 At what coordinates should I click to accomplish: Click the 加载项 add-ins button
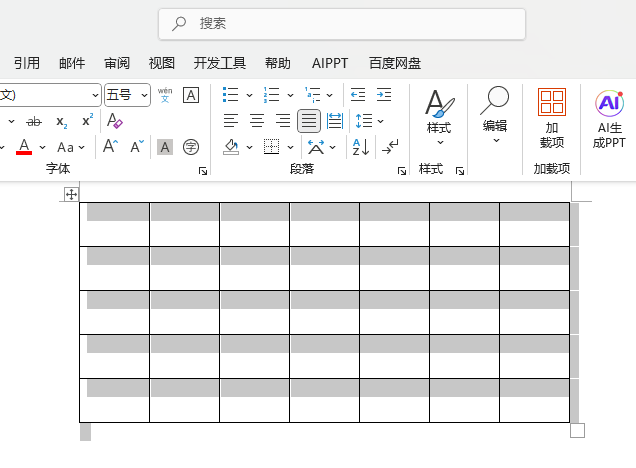coord(552,118)
